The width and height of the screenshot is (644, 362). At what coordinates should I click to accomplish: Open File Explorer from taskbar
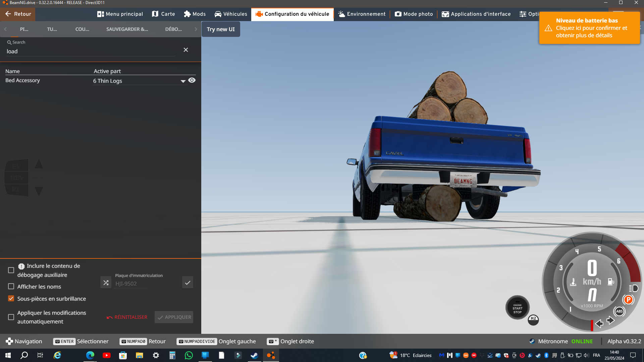tap(139, 355)
